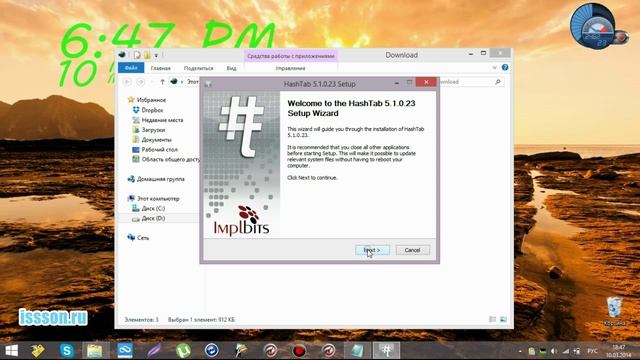Click the search magnifier in Explorer

pos(498,82)
